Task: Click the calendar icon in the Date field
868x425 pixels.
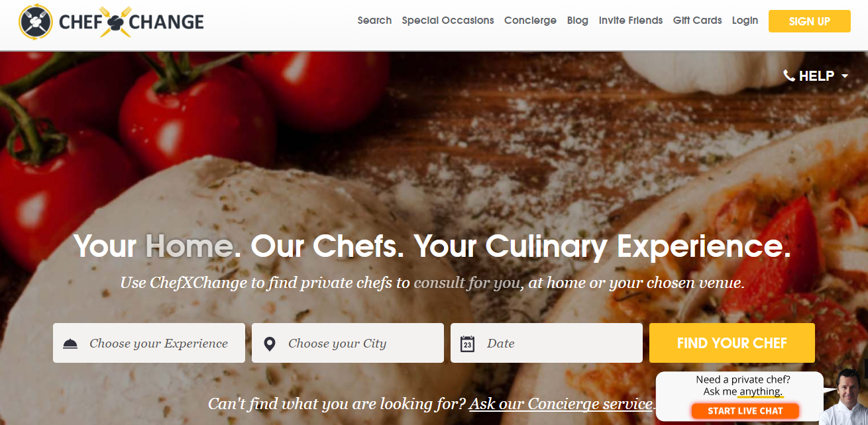Action: 468,344
